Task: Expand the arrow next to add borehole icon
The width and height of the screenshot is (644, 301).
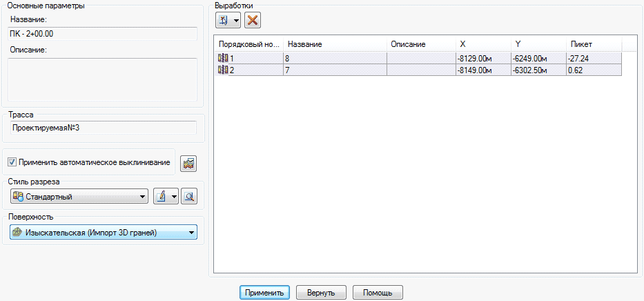Action: pos(237,20)
